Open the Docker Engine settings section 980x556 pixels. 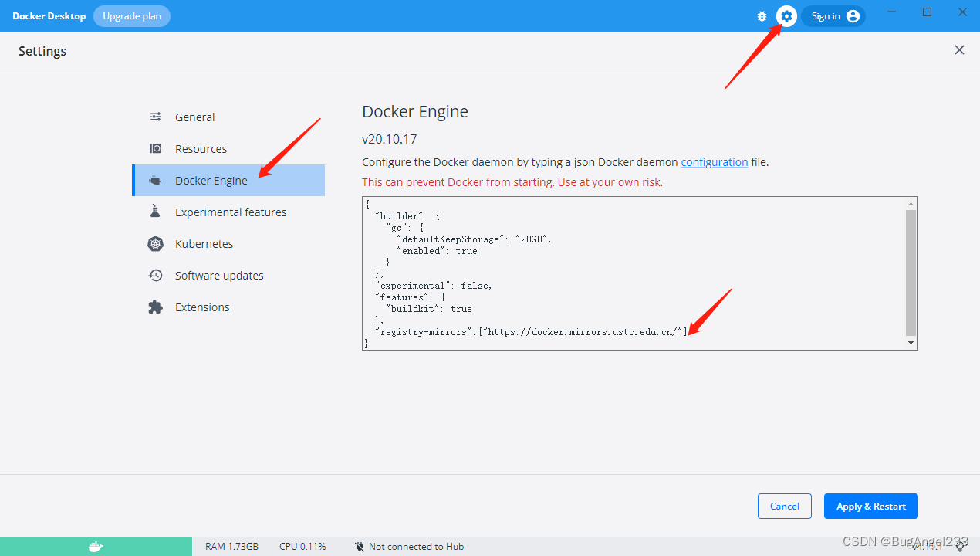click(228, 181)
